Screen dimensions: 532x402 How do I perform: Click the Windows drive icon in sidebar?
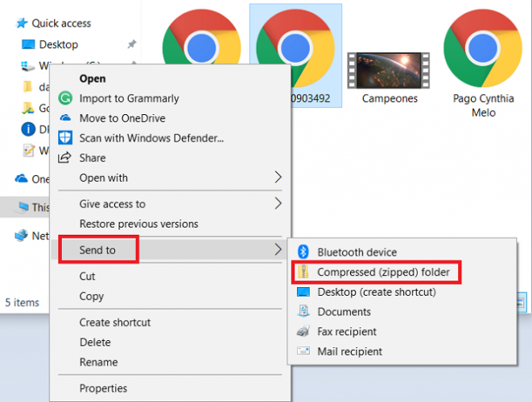[28, 66]
